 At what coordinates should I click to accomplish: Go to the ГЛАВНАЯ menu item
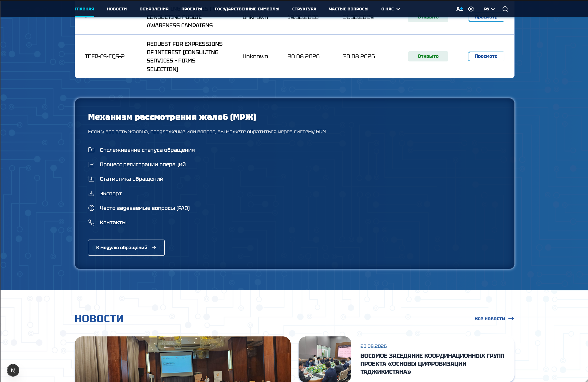coord(84,9)
